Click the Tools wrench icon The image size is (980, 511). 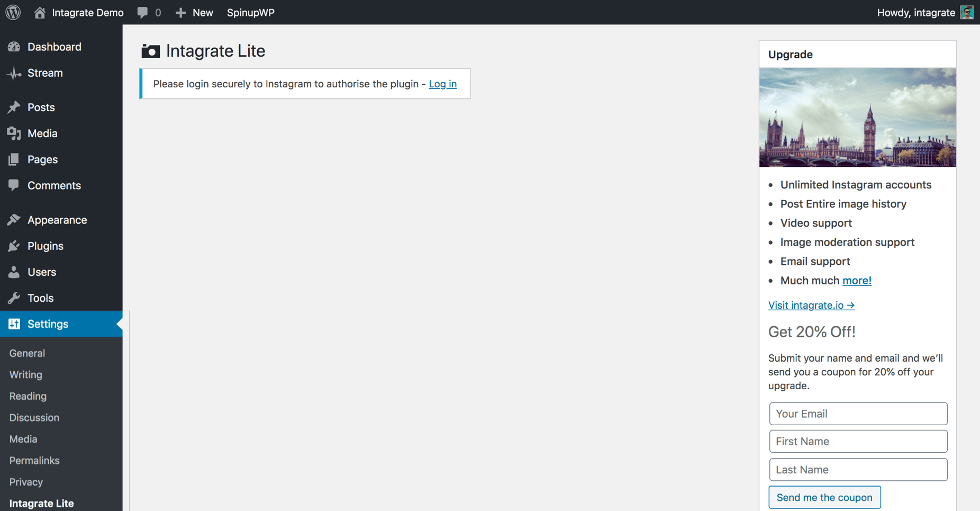click(14, 298)
